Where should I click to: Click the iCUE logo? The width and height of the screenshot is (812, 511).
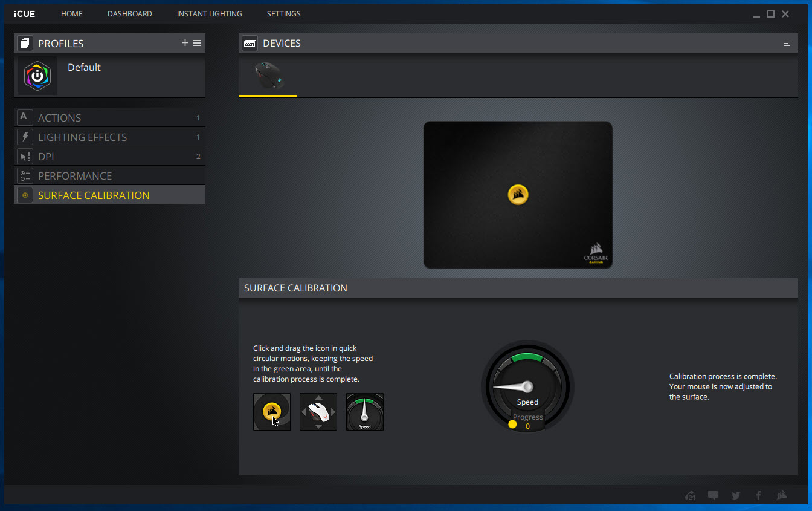pos(25,14)
